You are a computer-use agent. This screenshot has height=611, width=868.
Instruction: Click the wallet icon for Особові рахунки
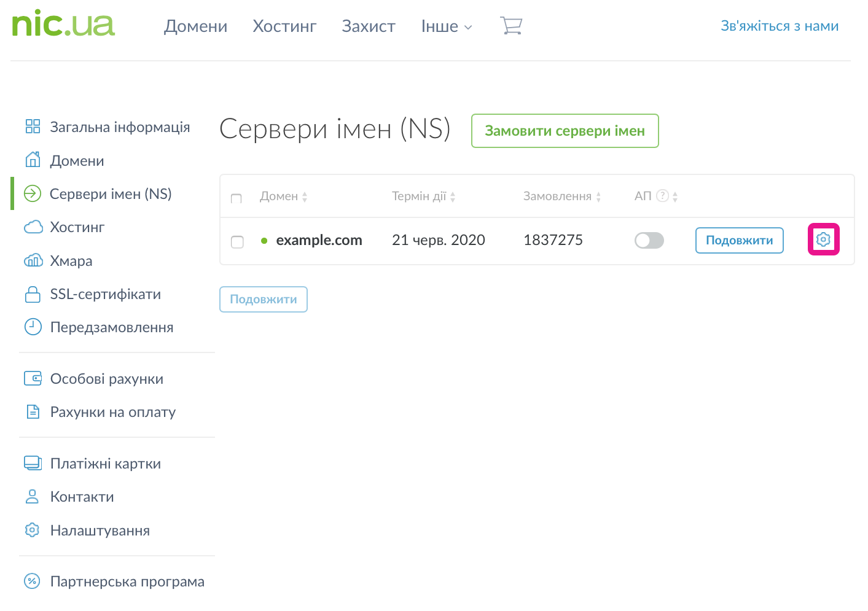[x=33, y=378]
